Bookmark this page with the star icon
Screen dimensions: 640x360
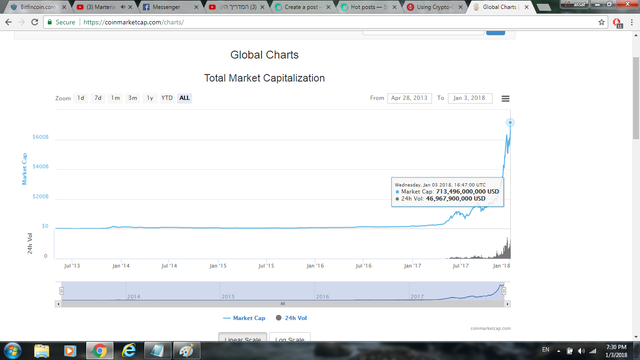pos(601,22)
